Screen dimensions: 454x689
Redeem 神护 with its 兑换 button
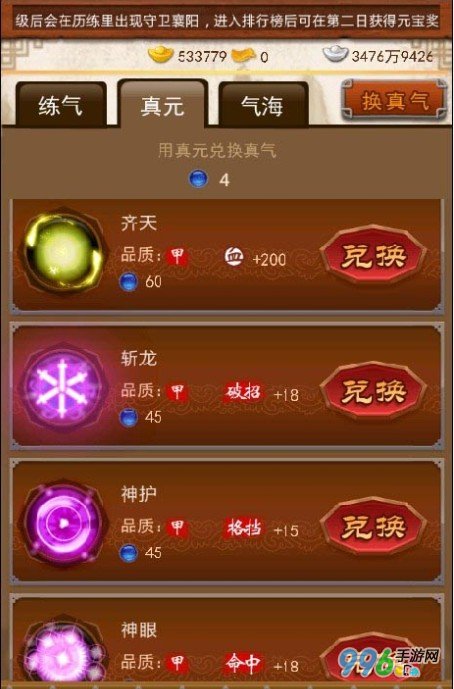click(x=374, y=526)
